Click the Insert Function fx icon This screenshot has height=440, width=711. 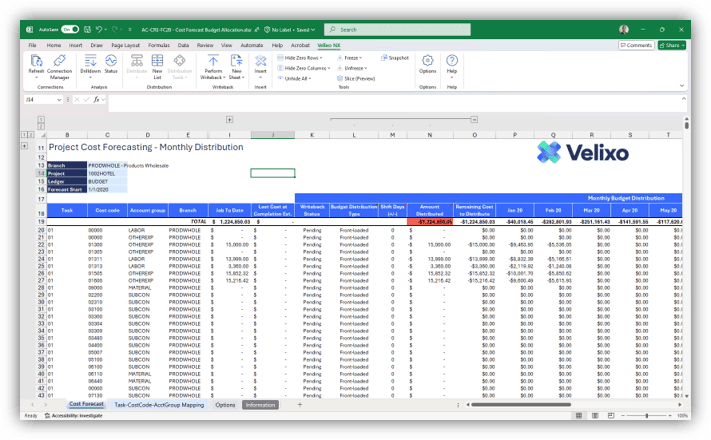[96, 99]
